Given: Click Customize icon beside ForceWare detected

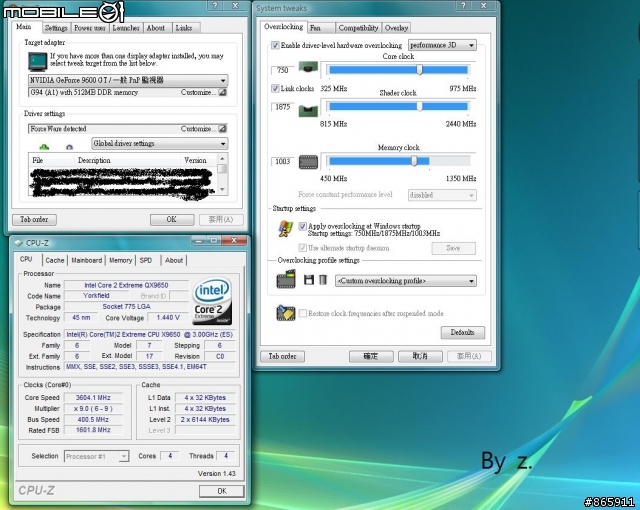Looking at the screenshot, I should 222,129.
